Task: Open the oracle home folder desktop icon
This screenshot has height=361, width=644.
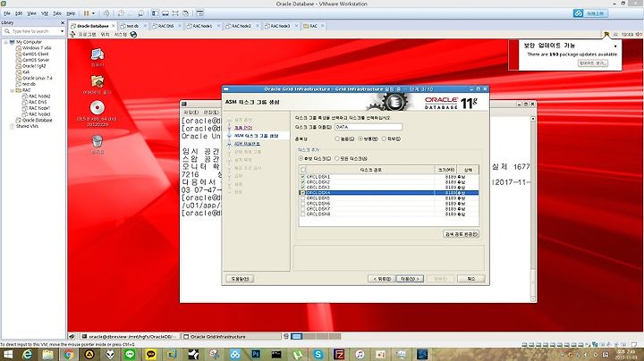Action: 97,84
